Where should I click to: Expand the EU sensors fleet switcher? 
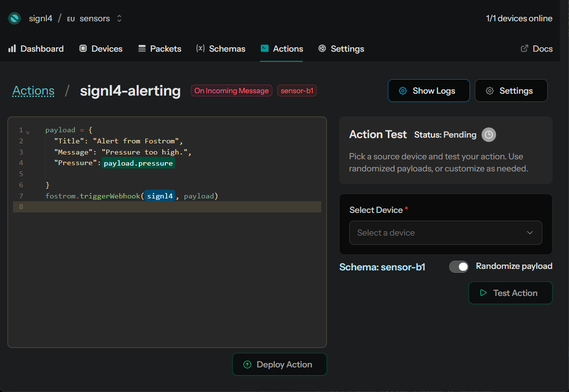119,19
